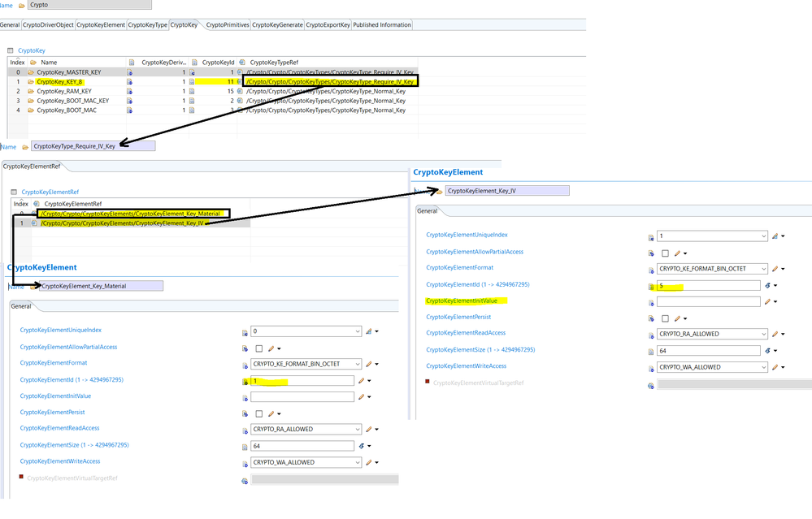Click CryptoKeyElementFormat link in Key_Material panel
This screenshot has width=812, height=519.
coord(54,363)
